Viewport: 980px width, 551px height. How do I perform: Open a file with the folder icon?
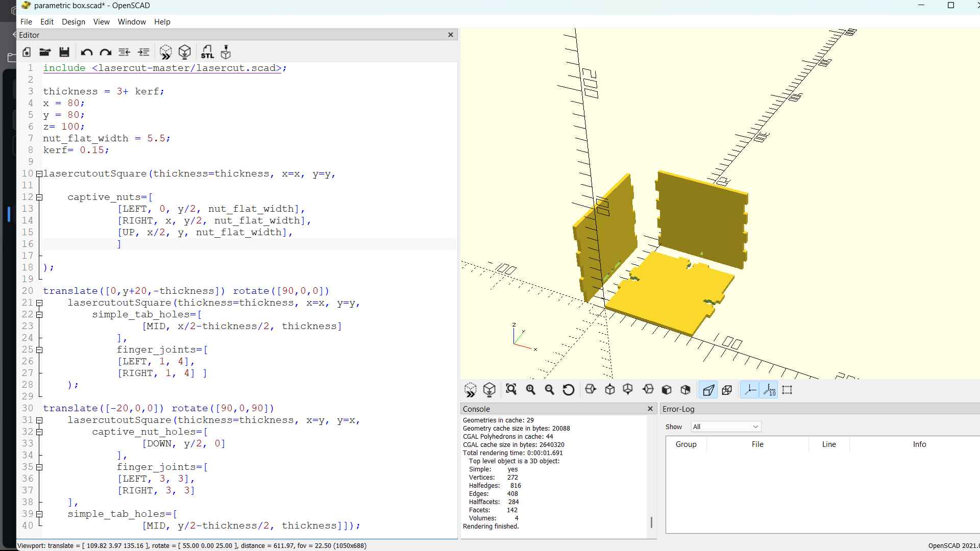pyautogui.click(x=45, y=52)
